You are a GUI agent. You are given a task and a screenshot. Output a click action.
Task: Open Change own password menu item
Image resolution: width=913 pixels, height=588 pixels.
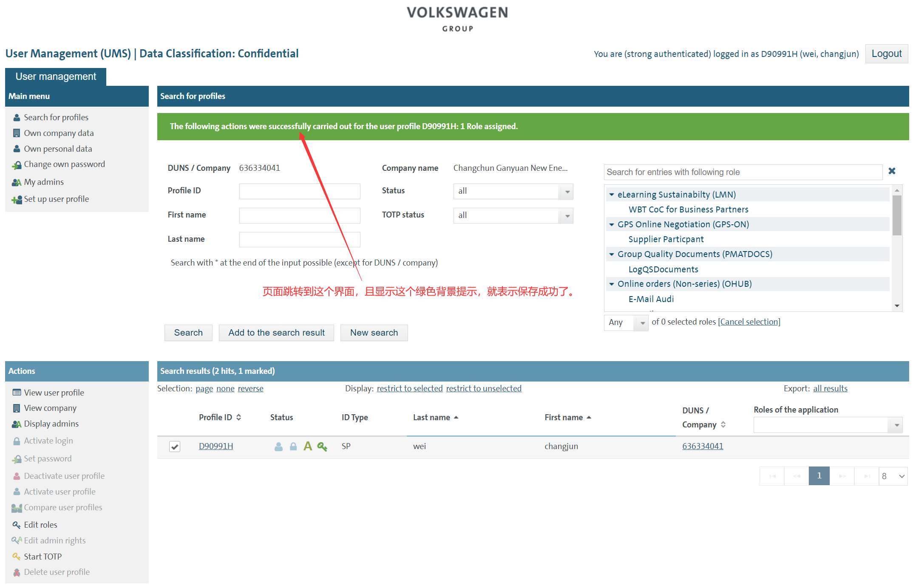click(64, 164)
